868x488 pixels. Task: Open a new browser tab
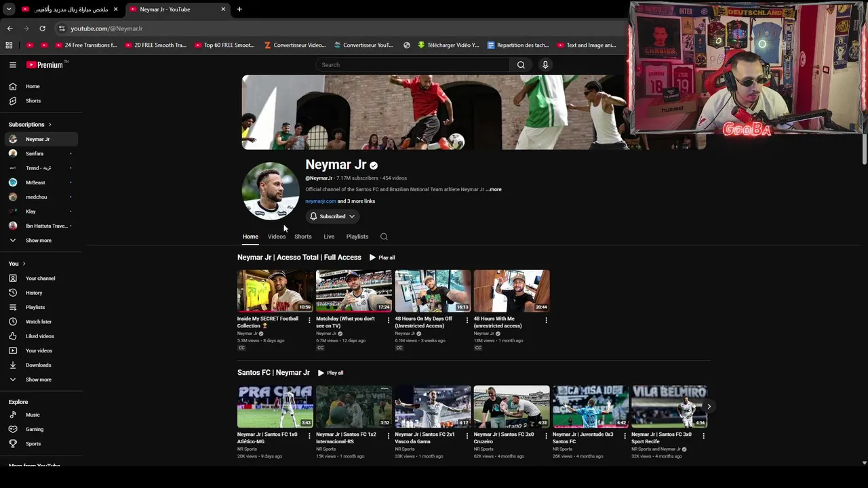[239, 9]
